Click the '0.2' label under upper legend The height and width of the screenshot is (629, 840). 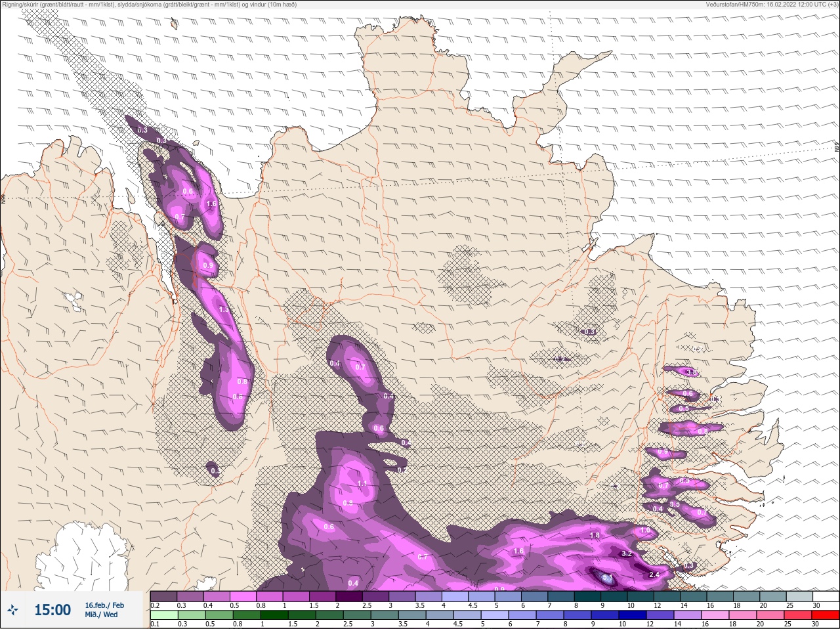pos(155,605)
